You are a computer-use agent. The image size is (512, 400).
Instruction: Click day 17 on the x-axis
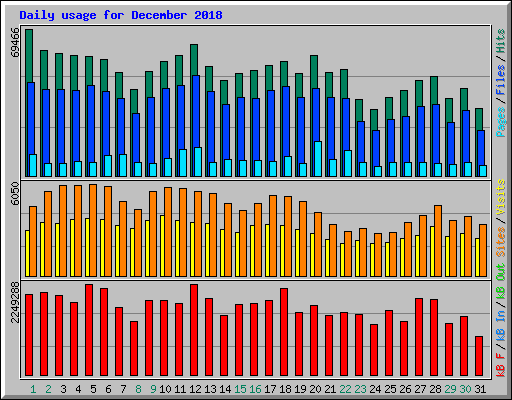[x=270, y=389]
